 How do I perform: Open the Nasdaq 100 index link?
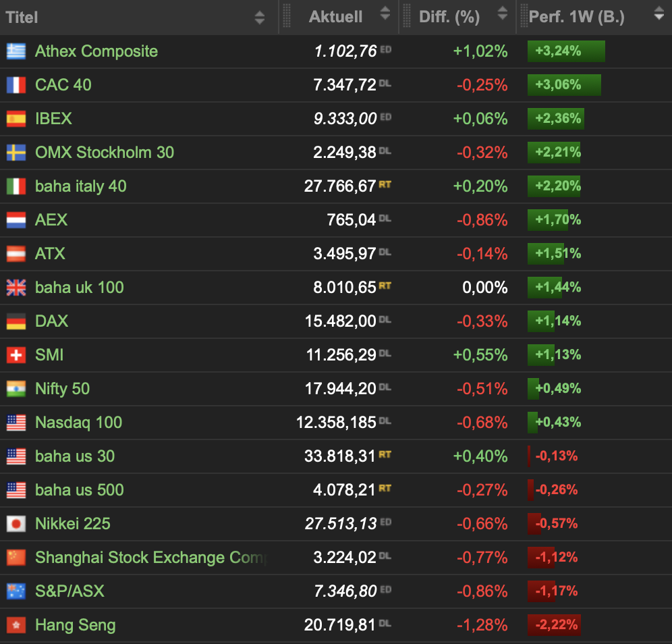coord(78,423)
